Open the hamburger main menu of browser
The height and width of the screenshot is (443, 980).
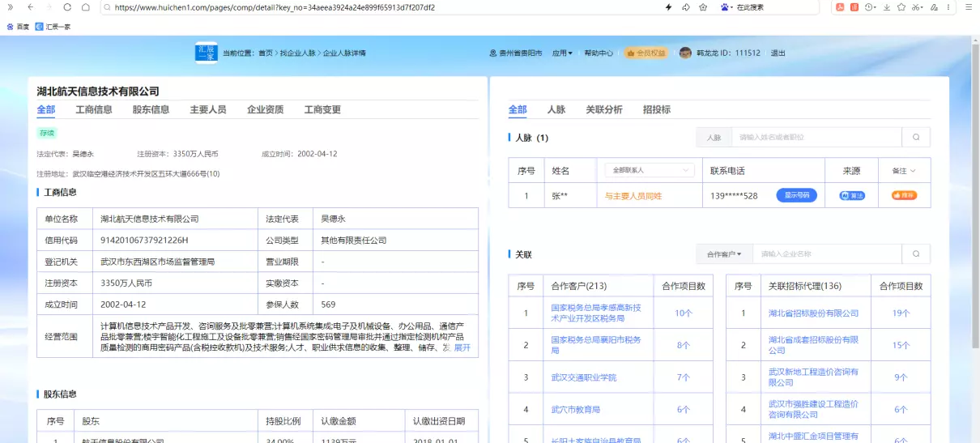(x=968, y=7)
